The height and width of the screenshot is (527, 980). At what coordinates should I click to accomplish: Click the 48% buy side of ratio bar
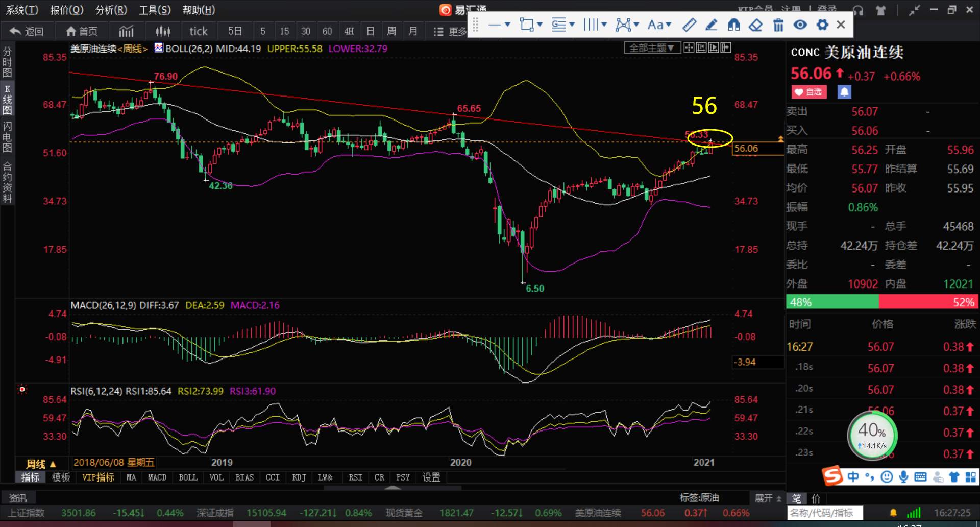pyautogui.click(x=832, y=302)
